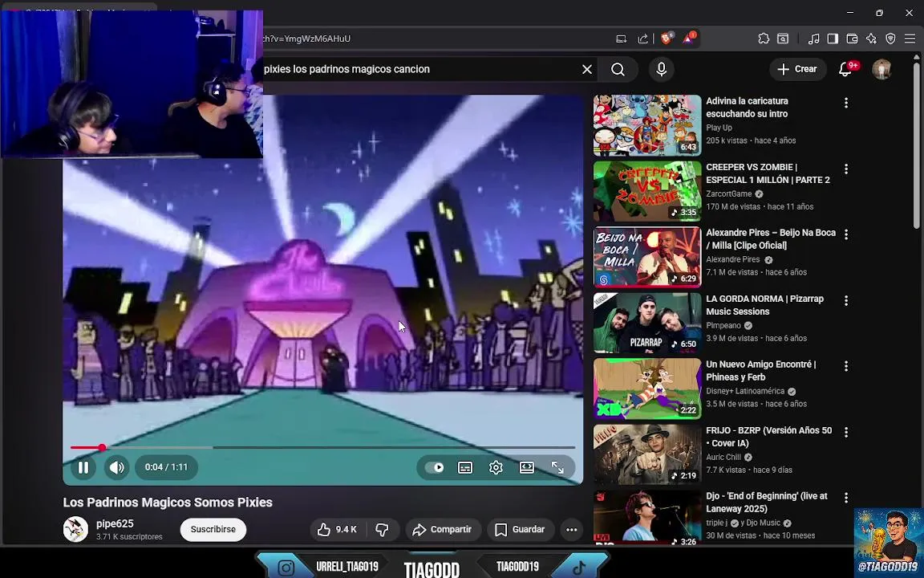The width and height of the screenshot is (924, 578).
Task: Toggle subtitles in the video player
Action: pos(465,468)
